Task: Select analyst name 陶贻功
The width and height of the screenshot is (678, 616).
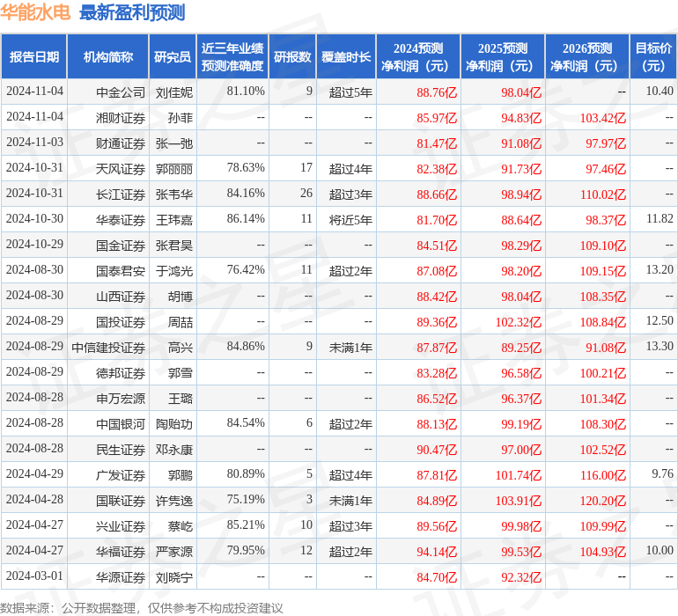Action: click(173, 423)
